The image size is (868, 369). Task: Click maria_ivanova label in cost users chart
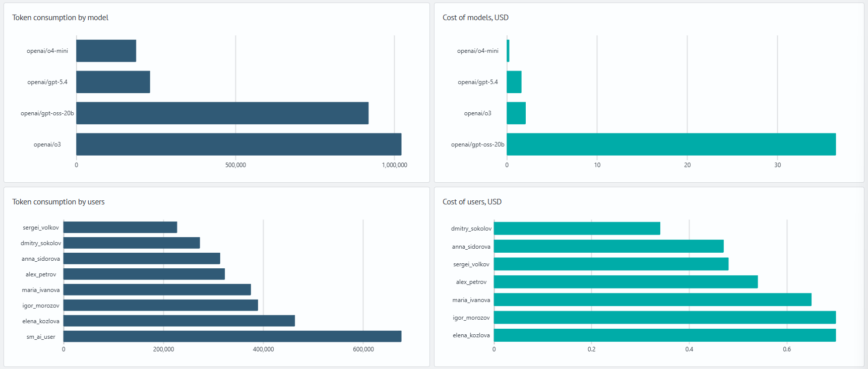[471, 300]
